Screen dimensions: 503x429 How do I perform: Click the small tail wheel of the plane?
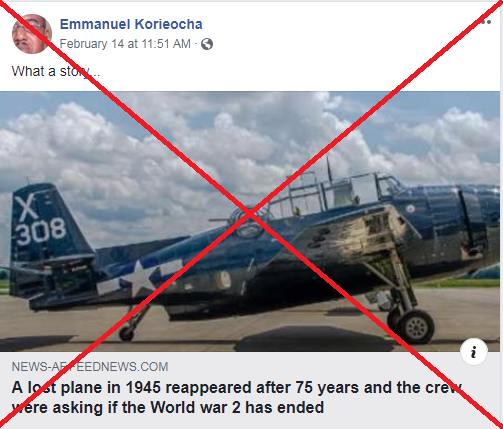(x=127, y=333)
